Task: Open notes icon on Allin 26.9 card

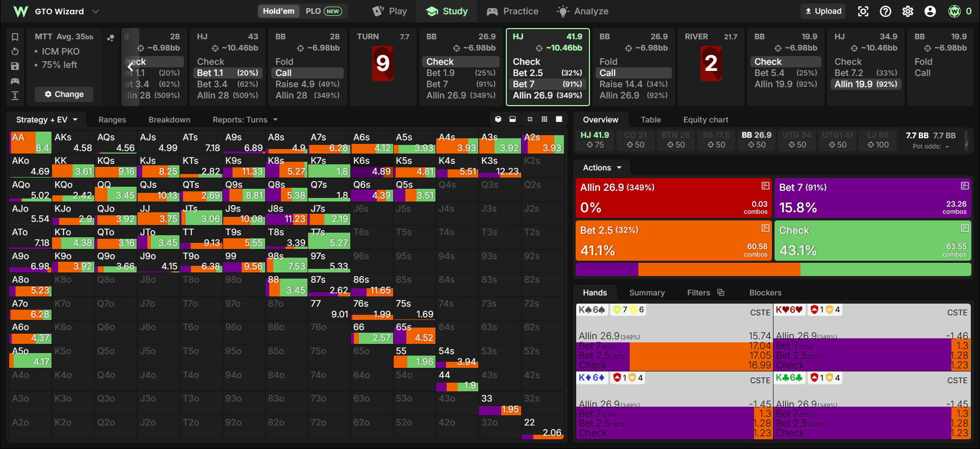Action: click(x=765, y=186)
